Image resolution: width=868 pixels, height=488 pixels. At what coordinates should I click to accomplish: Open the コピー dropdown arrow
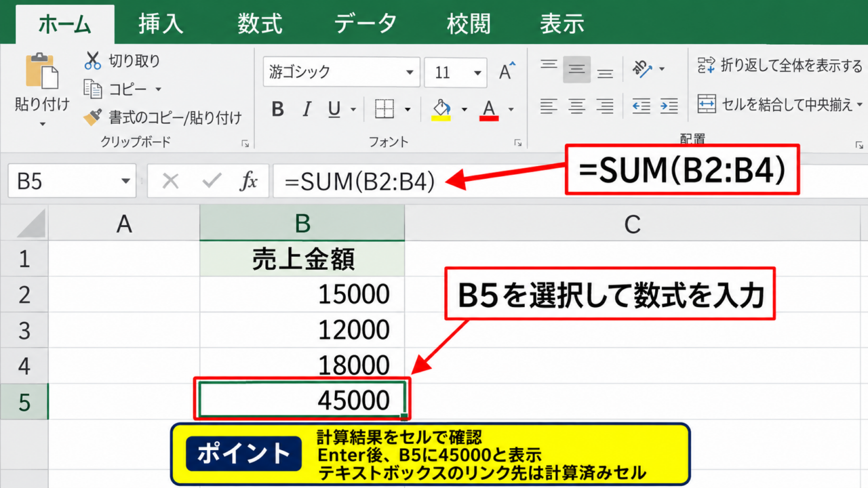click(159, 89)
